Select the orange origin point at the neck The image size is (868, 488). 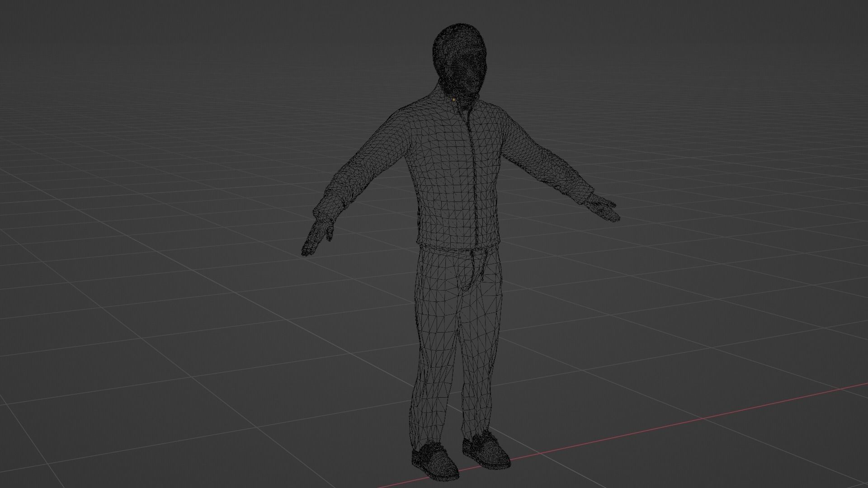tap(453, 99)
